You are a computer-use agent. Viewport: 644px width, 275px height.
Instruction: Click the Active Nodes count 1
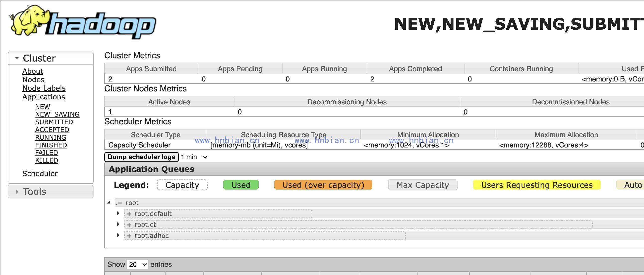110,112
